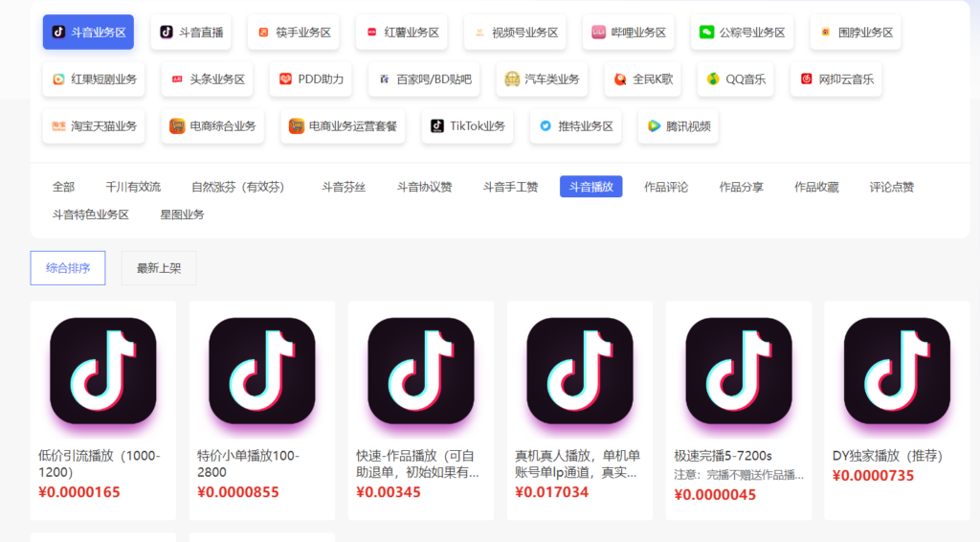Select the 千川有效流 filter
The image size is (980, 542).
click(x=133, y=187)
